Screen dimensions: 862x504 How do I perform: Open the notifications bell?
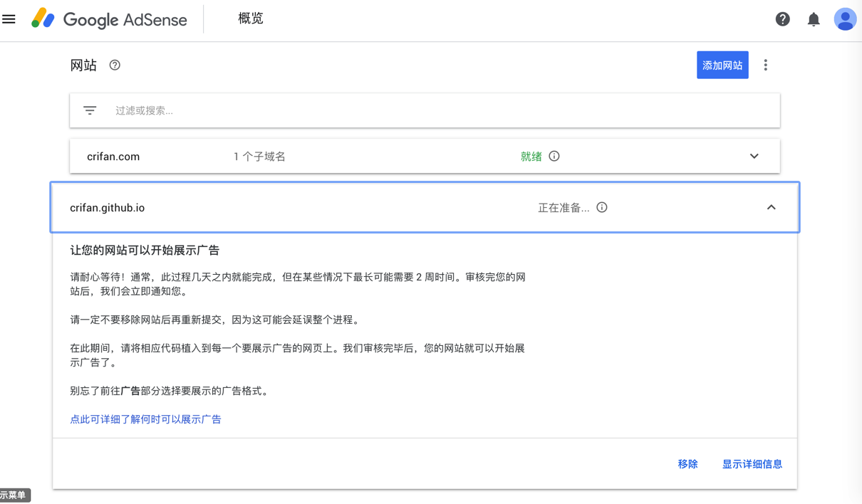coord(814,19)
